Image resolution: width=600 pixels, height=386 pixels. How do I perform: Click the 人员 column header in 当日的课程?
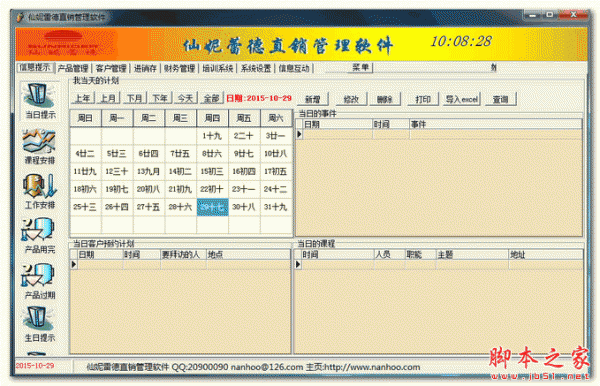(x=389, y=254)
